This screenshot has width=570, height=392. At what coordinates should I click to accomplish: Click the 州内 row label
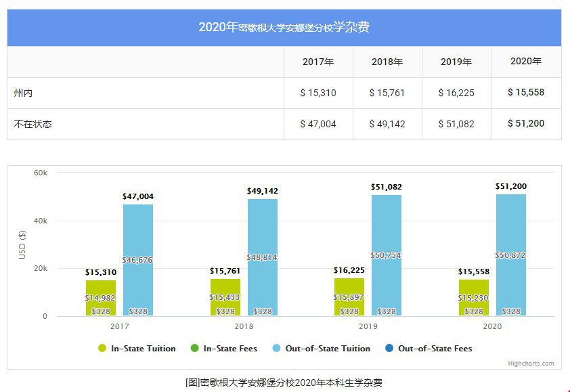(23, 93)
